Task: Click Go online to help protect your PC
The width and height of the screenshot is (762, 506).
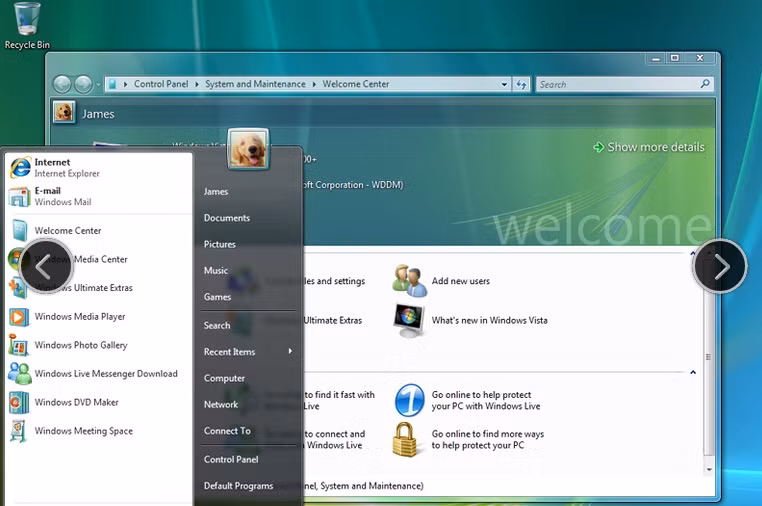Action: tap(486, 401)
